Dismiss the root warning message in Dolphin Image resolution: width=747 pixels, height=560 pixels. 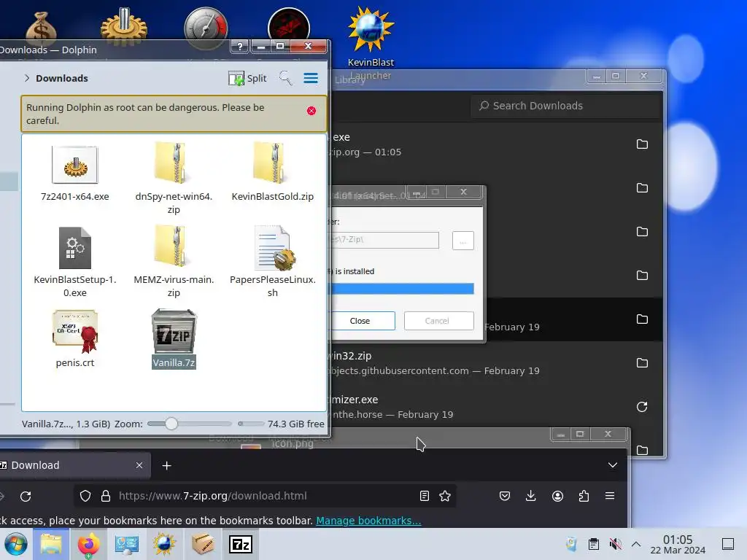point(311,111)
